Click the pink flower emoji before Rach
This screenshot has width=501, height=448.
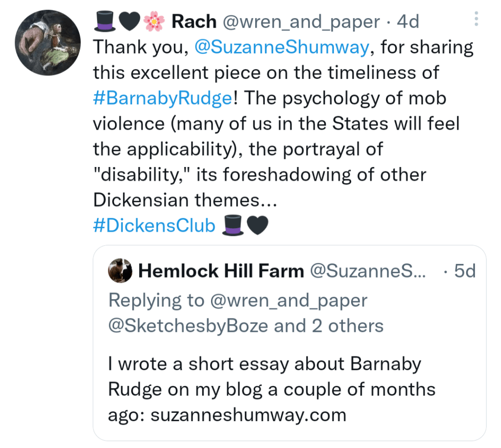coord(154,22)
